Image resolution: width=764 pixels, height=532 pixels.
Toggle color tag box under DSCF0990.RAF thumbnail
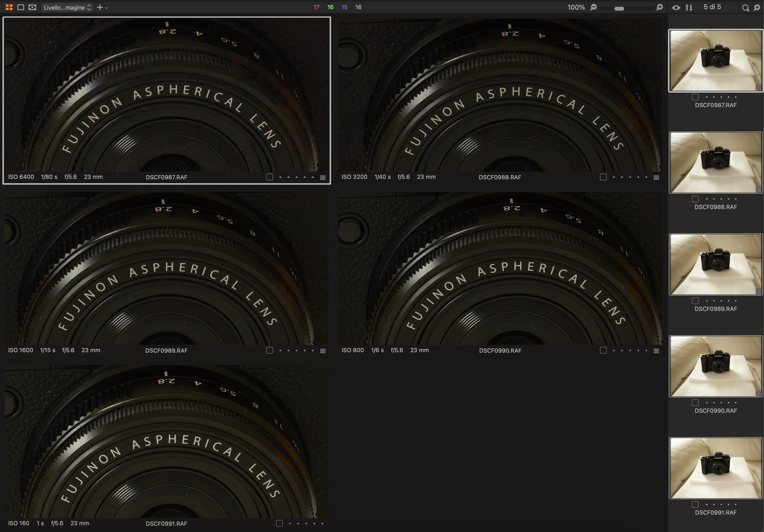click(x=695, y=402)
